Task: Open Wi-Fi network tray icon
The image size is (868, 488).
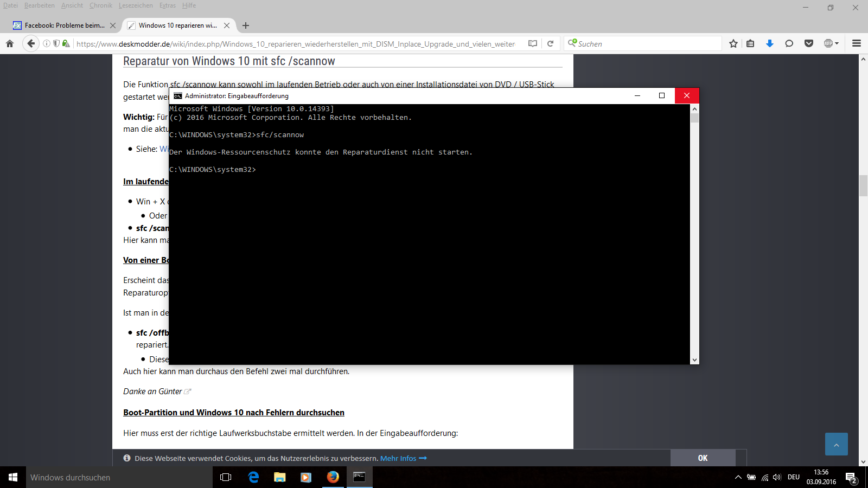Action: coord(765,477)
